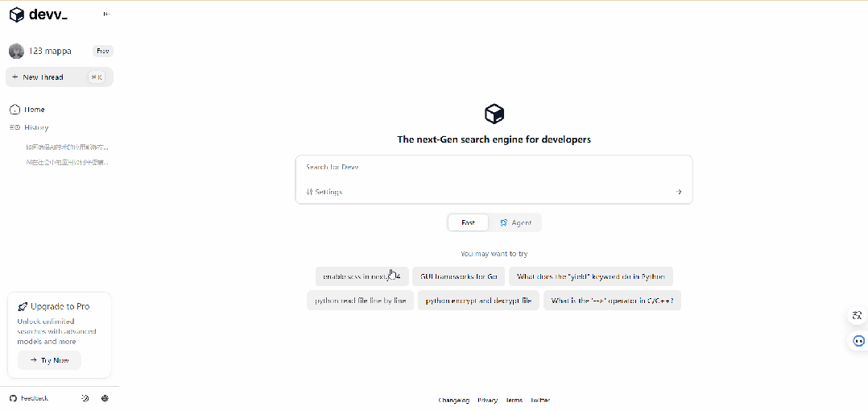Click the theme switch icon in sidebar footer
Screen dimensions: 868x411
pos(85,398)
